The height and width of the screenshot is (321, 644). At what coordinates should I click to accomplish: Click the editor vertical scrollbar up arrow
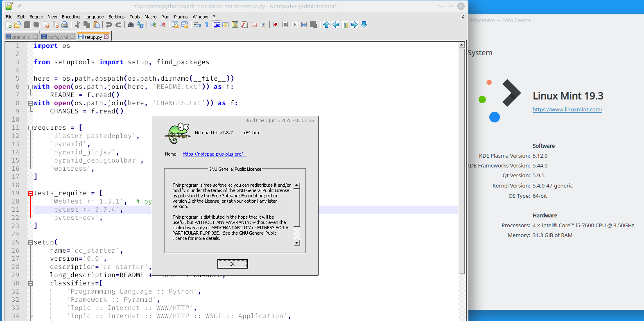(461, 45)
